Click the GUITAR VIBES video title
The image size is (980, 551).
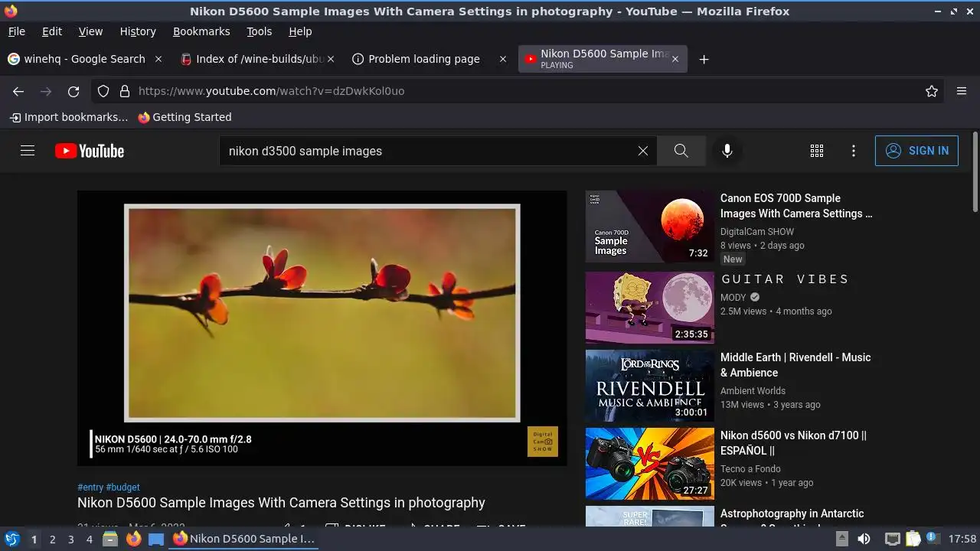[x=786, y=279]
